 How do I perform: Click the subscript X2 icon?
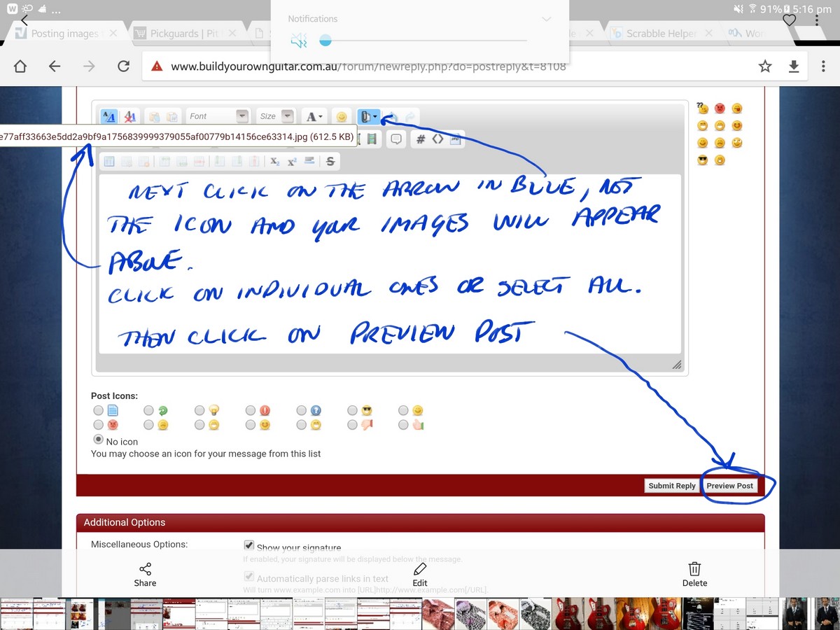275,162
